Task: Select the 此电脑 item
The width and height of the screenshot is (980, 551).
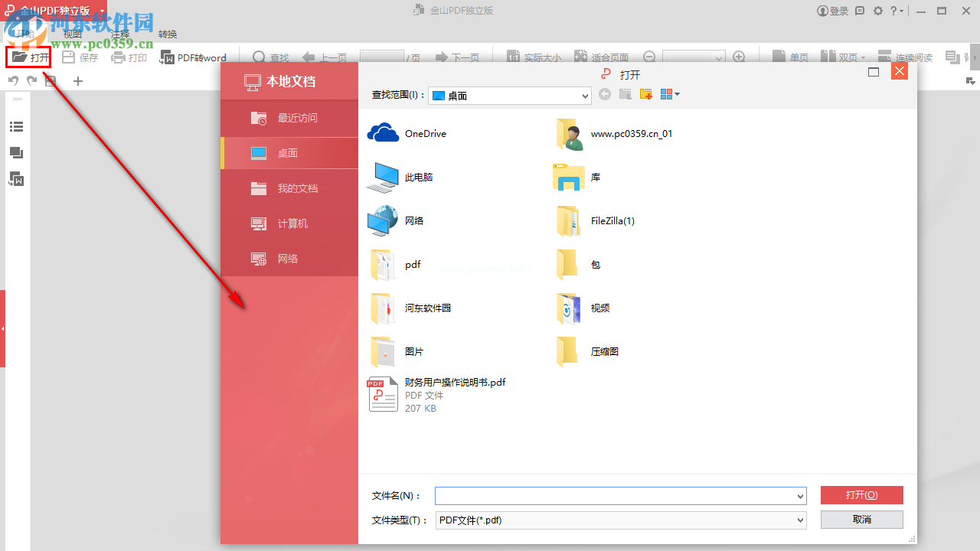Action: pos(400,177)
